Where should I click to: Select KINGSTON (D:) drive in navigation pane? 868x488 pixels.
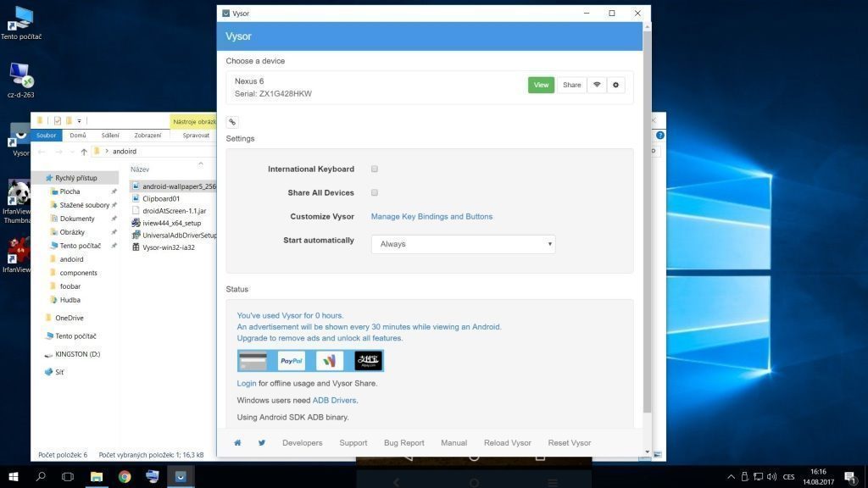(x=77, y=354)
